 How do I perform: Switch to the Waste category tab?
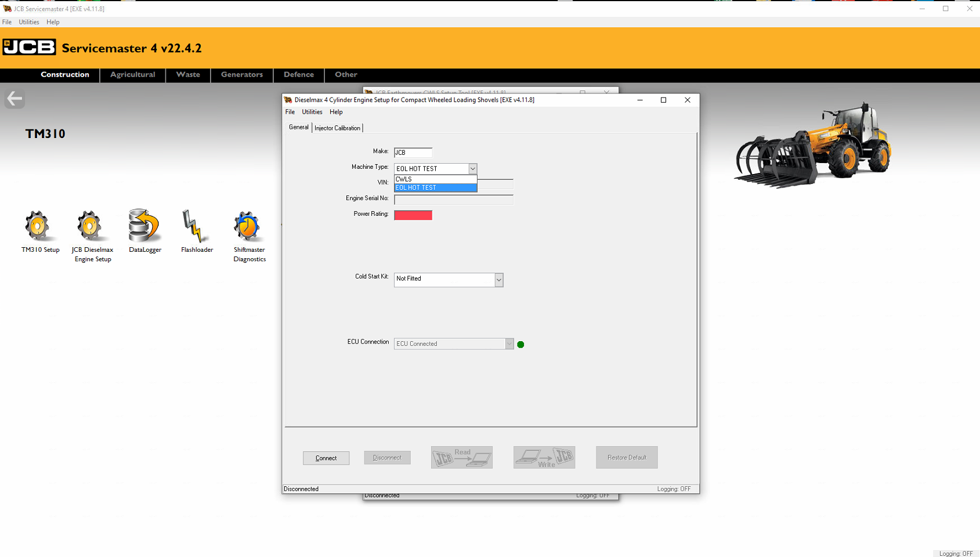(x=188, y=74)
